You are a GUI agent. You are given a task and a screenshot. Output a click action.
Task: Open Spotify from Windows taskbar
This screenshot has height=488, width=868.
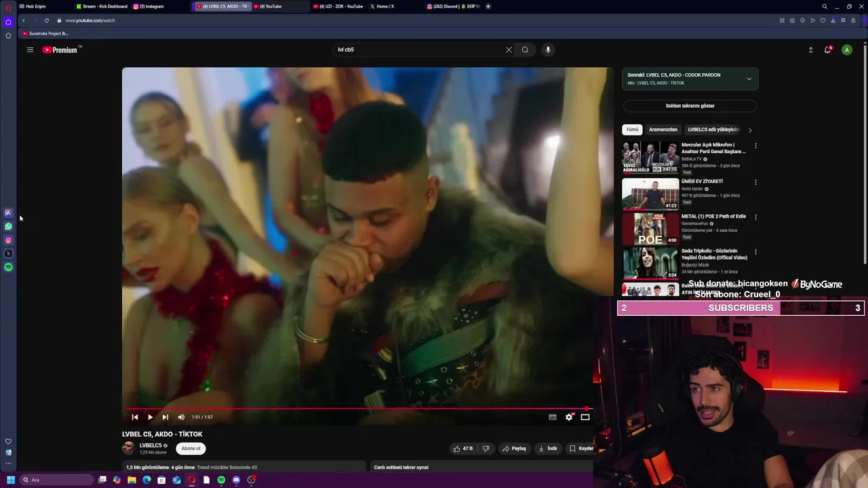[x=221, y=480]
